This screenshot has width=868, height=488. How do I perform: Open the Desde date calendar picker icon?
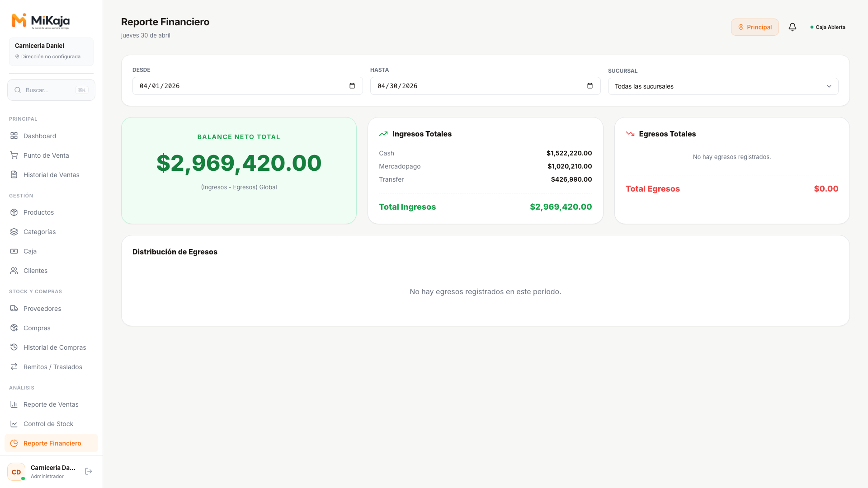(352, 86)
